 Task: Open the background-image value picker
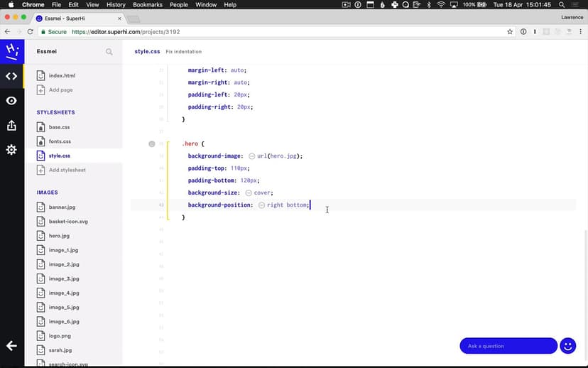(252, 156)
